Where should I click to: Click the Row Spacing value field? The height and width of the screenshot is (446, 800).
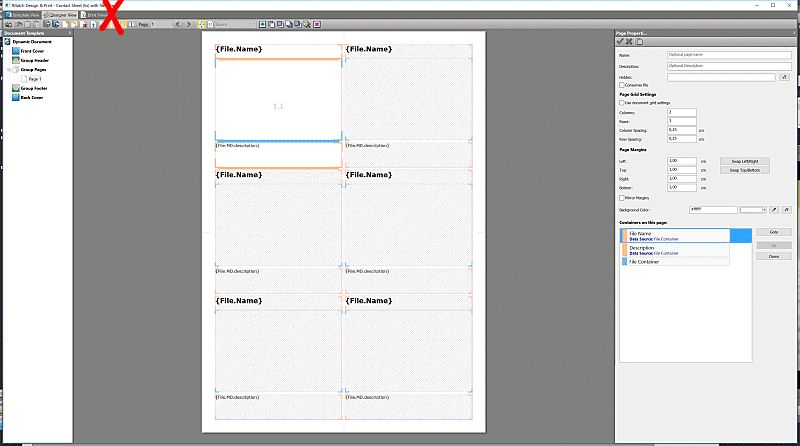pos(682,139)
